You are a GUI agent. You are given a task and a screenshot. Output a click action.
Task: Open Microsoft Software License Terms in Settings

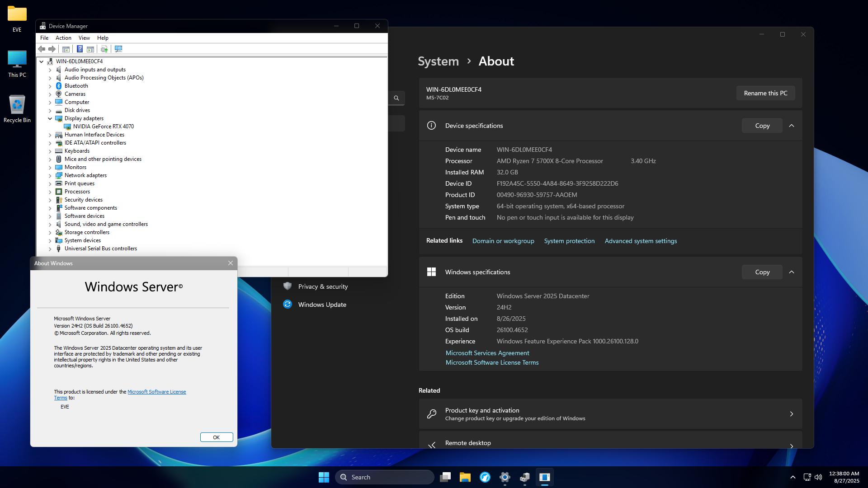point(492,362)
